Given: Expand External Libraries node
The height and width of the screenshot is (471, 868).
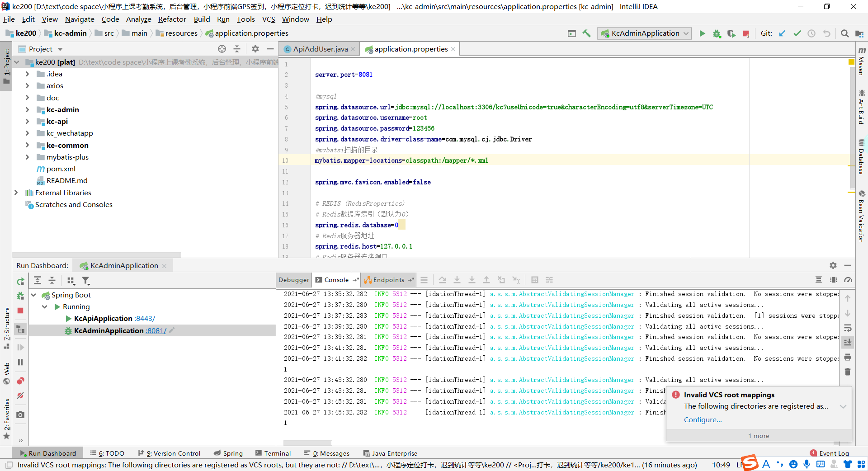Looking at the screenshot, I should pos(16,193).
